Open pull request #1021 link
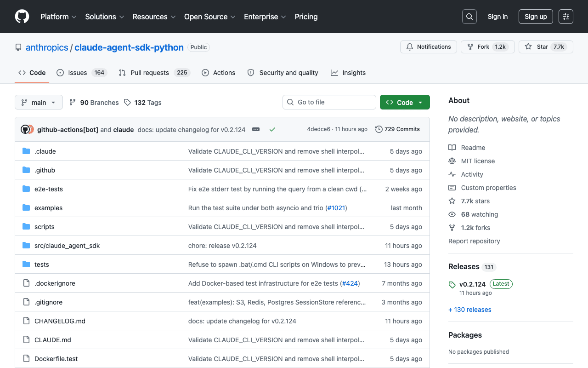The height and width of the screenshot is (368, 588). (x=336, y=208)
